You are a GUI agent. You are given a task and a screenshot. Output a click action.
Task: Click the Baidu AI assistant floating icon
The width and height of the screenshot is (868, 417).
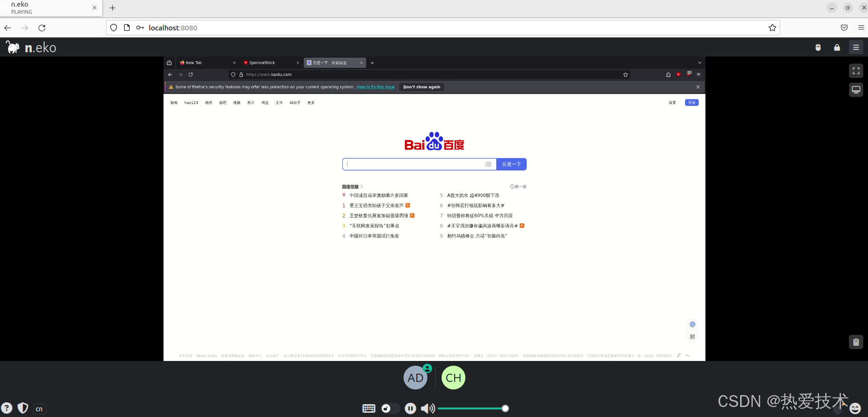click(693, 324)
